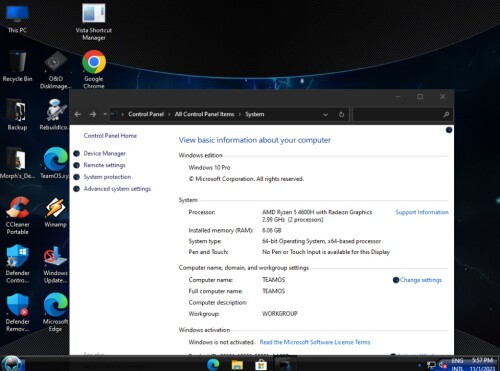
Task: Open taskbar clock showing 5:57 PM
Action: point(482,364)
